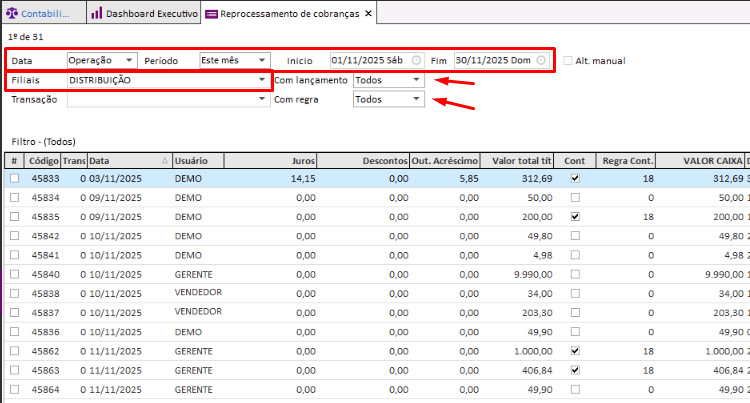The image size is (750, 403).
Task: Uncheck the Cont checkbox for code 45835
Action: pos(574,216)
